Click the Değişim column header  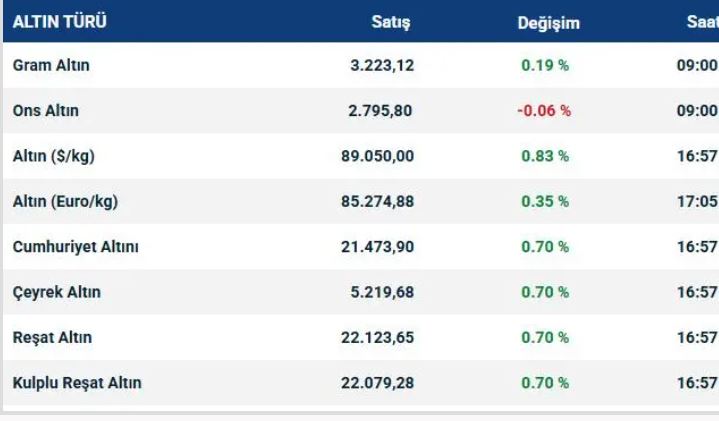pyautogui.click(x=548, y=22)
